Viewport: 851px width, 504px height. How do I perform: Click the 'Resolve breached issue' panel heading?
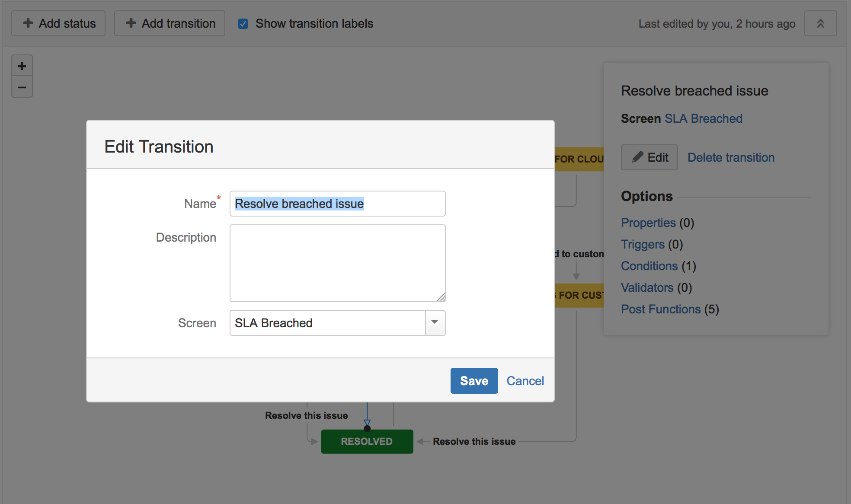[694, 91]
